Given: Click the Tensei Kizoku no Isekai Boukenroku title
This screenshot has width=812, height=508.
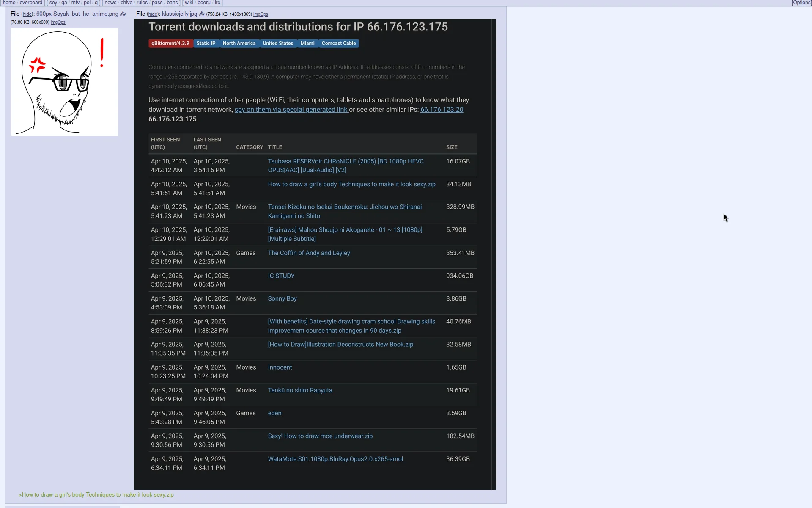Looking at the screenshot, I should click(x=345, y=211).
